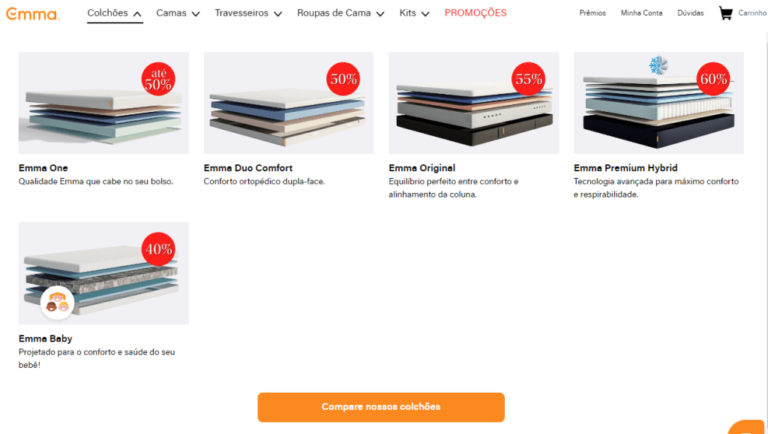Image resolution: width=768 pixels, height=434 pixels.
Task: Open the Roupas de Cama dropdown
Action: pyautogui.click(x=340, y=13)
